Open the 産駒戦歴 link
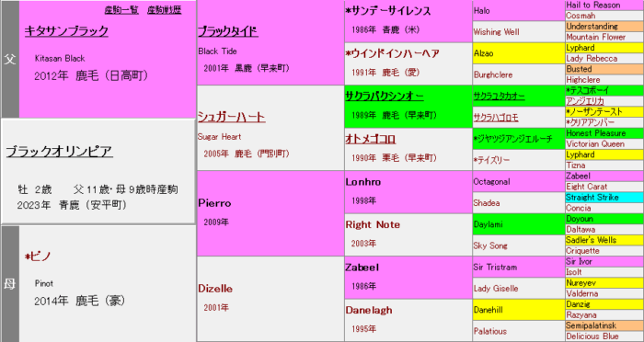This screenshot has height=342, width=644. (x=165, y=10)
